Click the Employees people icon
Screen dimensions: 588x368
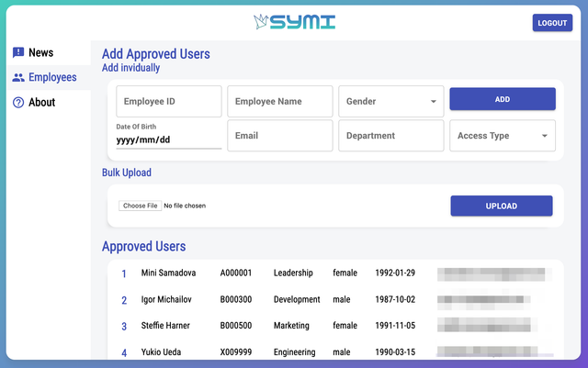(18, 78)
